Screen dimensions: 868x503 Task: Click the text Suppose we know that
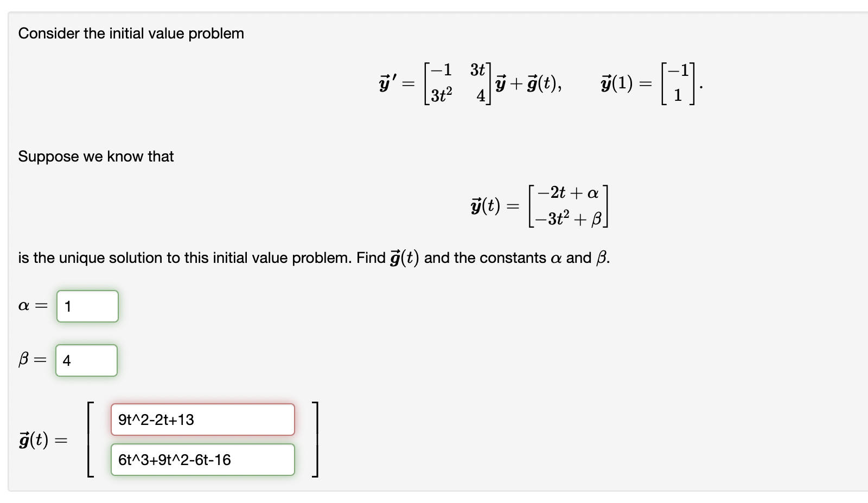coord(95,156)
